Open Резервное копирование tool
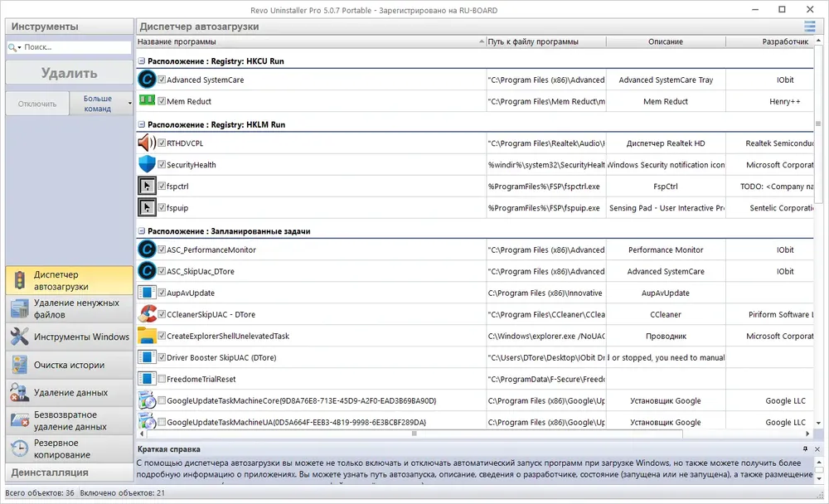Viewport: 829px width, 504px height. click(x=70, y=448)
